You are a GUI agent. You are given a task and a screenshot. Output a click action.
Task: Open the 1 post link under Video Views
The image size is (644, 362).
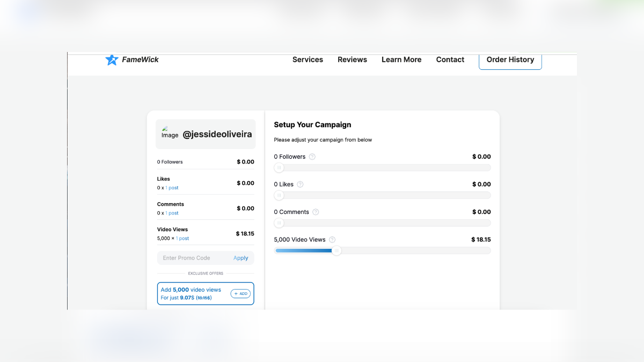(182, 238)
